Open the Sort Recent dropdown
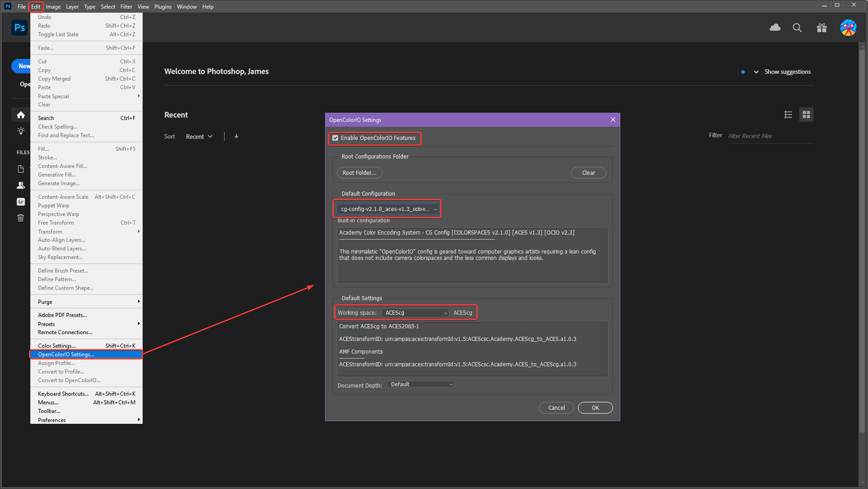This screenshot has width=868, height=489. (199, 137)
